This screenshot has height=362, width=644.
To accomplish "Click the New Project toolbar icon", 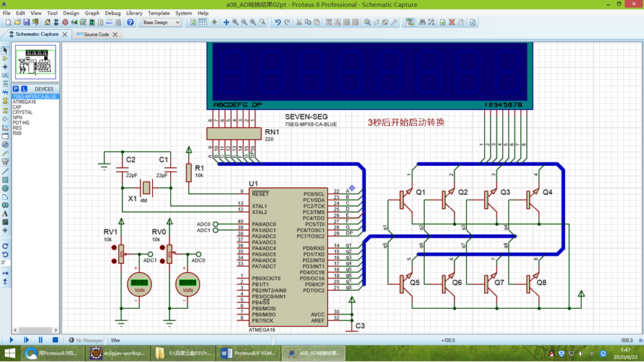I will click(8, 22).
